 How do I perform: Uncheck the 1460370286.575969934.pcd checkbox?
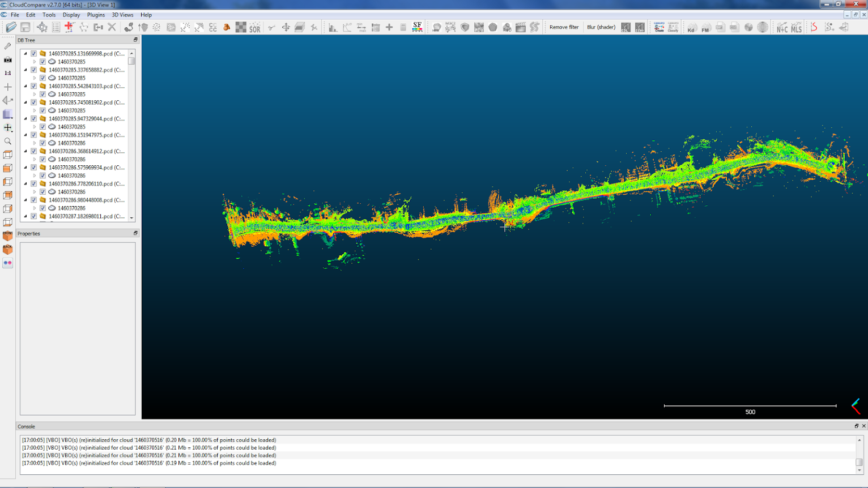[33, 168]
